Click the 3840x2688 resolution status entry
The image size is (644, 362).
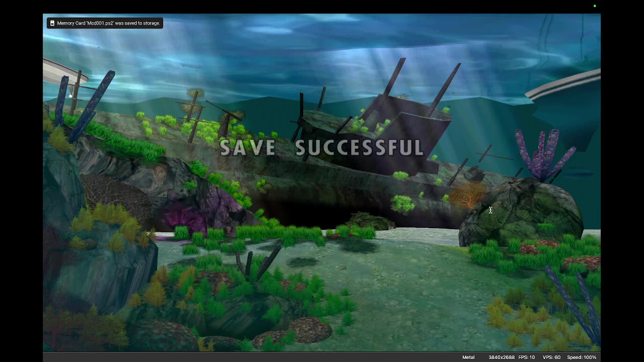coord(501,357)
